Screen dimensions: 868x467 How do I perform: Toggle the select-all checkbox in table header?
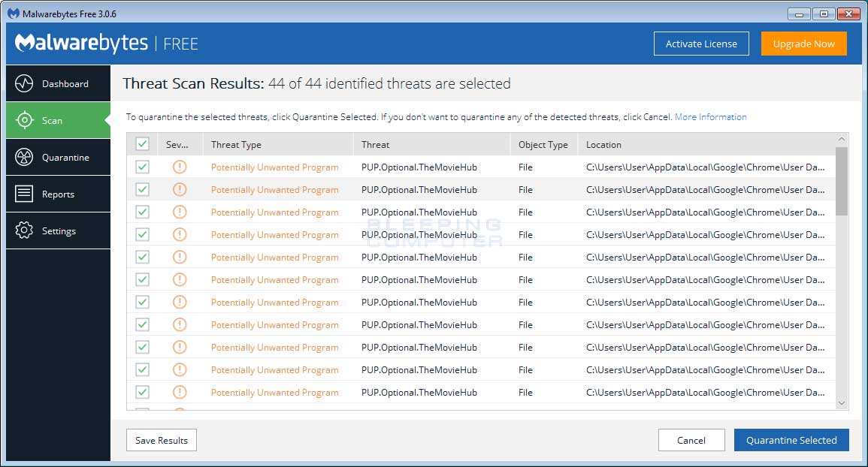click(142, 144)
